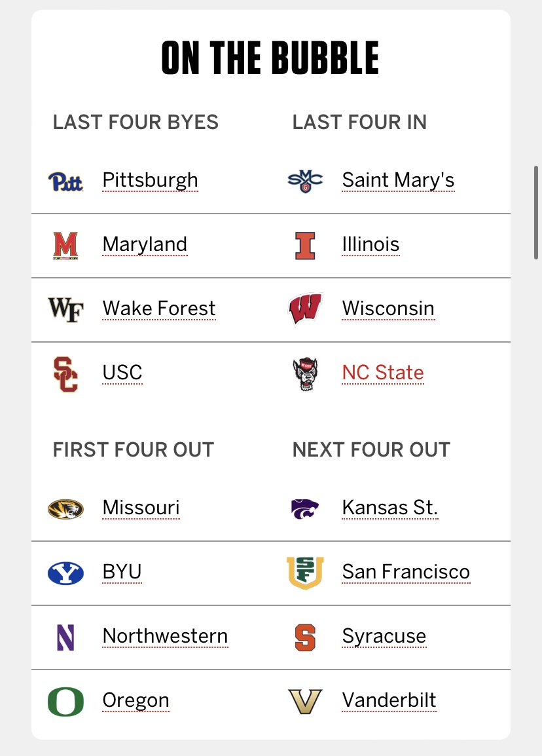This screenshot has width=542, height=756.
Task: Open the Northwestern team link
Action: (165, 636)
